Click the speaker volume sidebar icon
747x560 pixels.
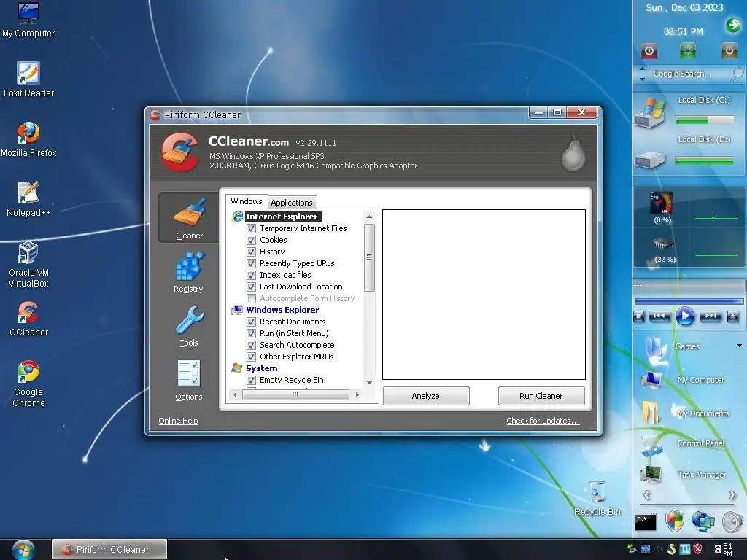click(732, 521)
